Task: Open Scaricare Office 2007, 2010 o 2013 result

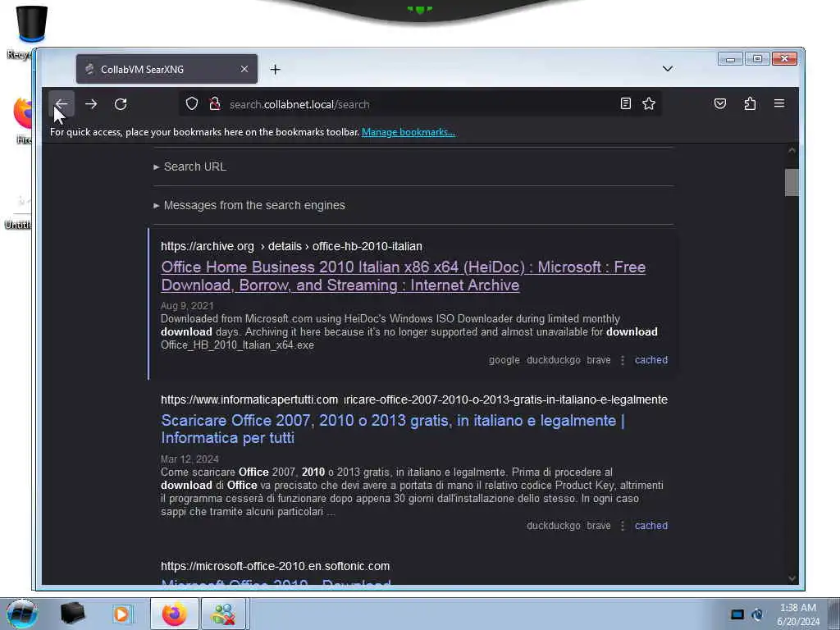Action: click(x=393, y=429)
